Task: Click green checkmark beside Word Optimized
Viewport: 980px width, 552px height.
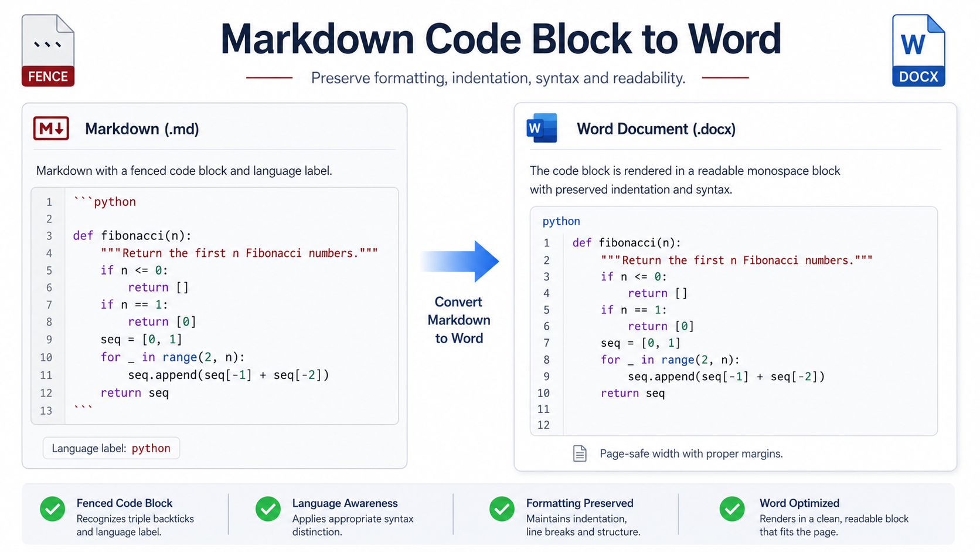Action: (x=732, y=509)
